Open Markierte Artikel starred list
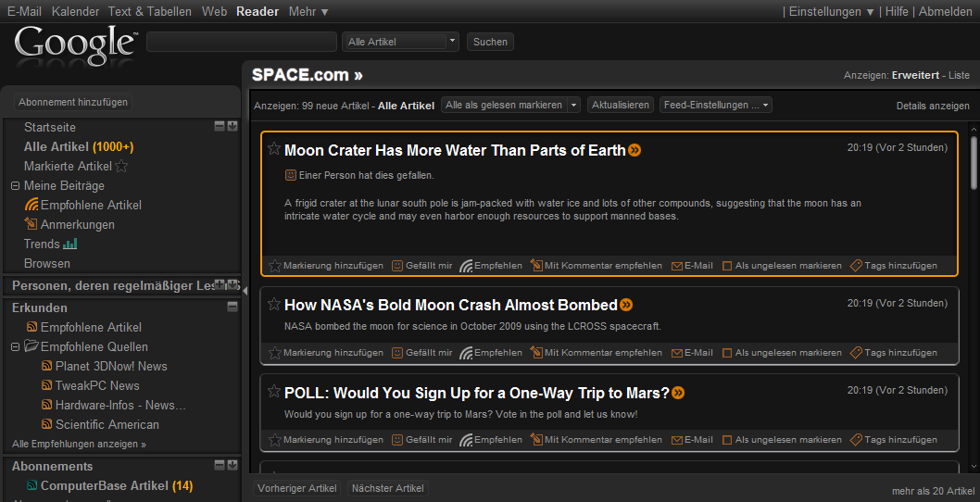The height and width of the screenshot is (502, 980). click(76, 167)
